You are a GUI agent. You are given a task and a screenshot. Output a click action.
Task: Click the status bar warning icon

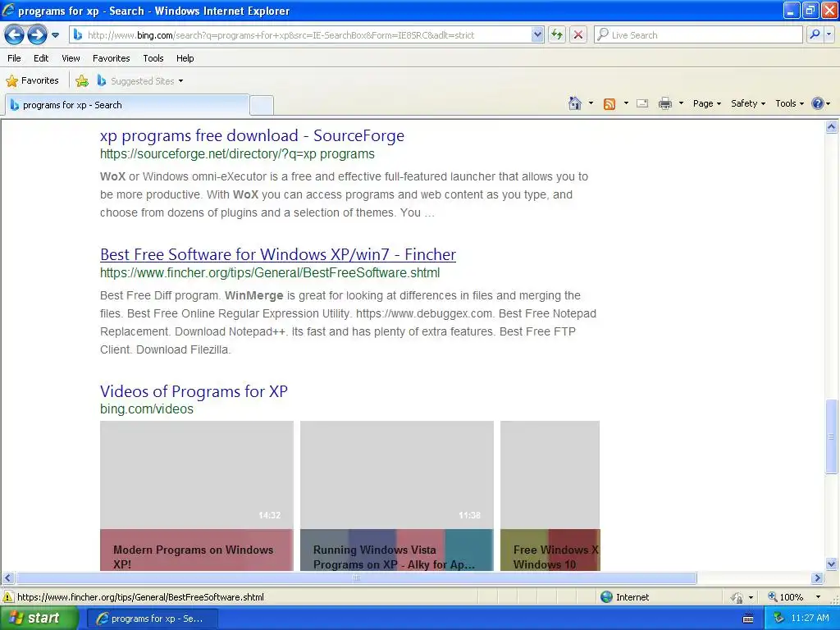[8, 597]
